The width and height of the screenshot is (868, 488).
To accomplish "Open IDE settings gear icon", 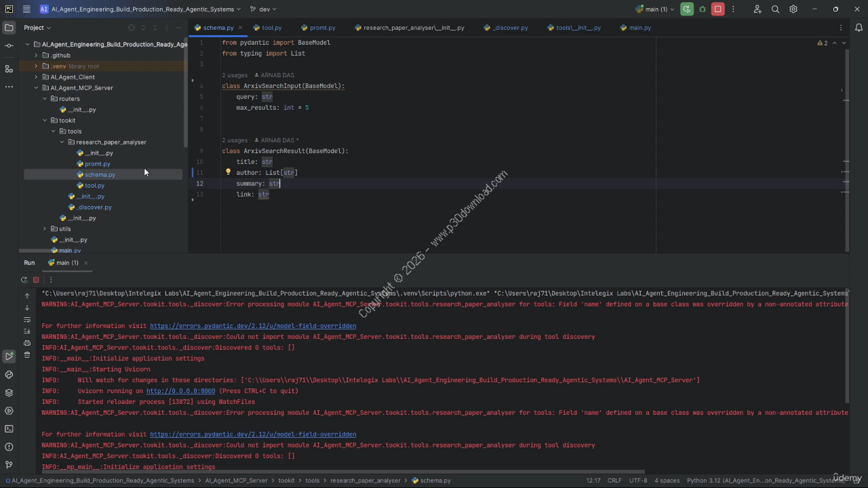I will (793, 9).
